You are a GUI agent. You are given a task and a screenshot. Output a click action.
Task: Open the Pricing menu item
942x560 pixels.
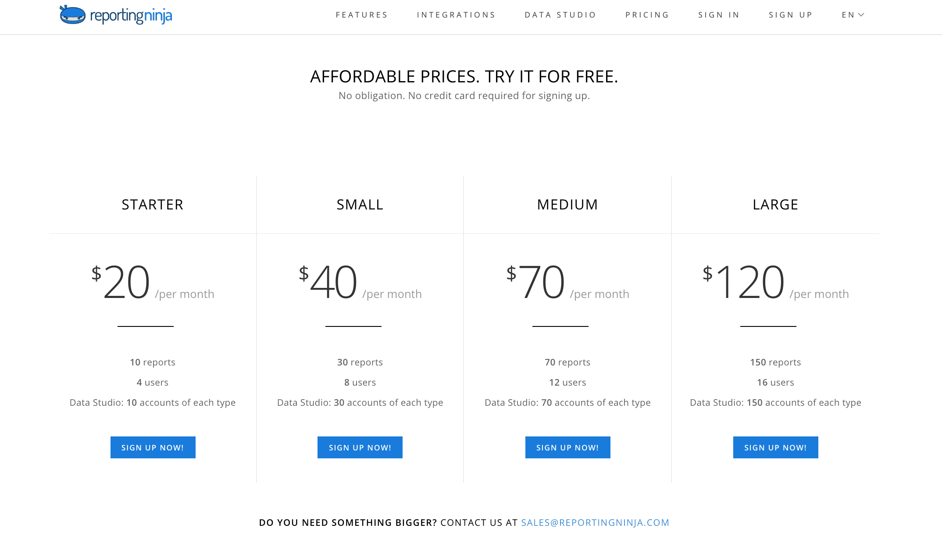(647, 15)
